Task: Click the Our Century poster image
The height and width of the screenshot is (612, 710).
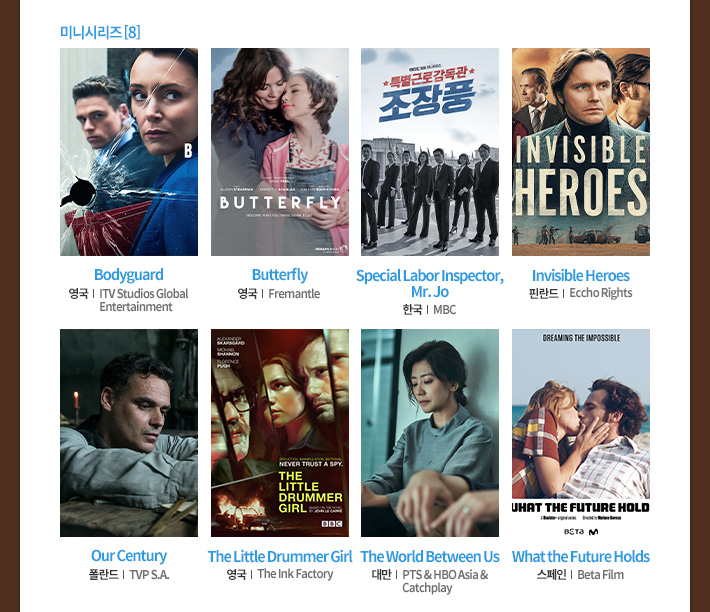Action: [x=129, y=433]
